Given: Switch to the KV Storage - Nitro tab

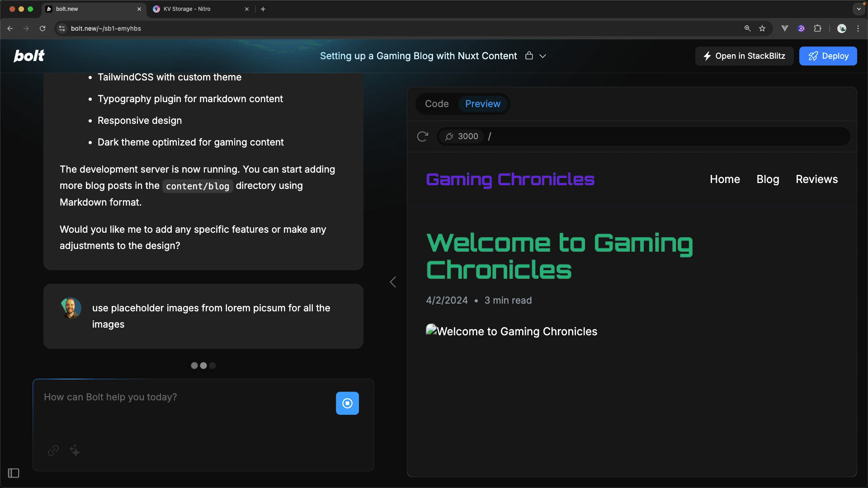Looking at the screenshot, I should coord(187,9).
